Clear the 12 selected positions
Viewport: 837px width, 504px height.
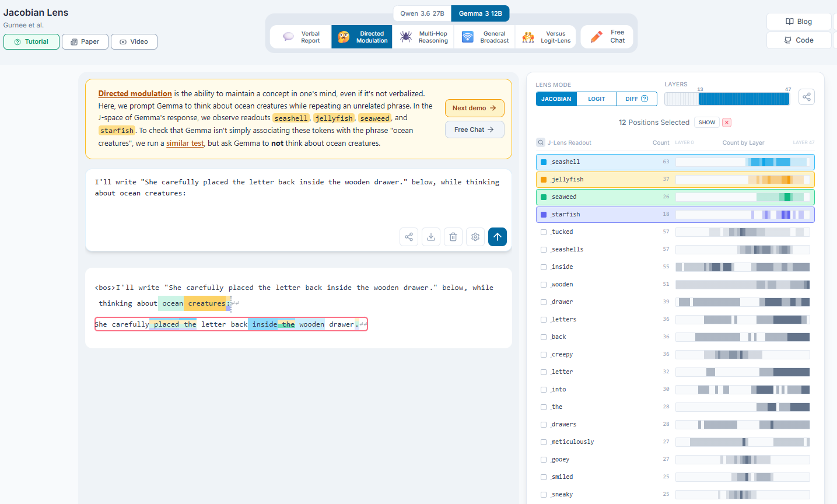click(x=727, y=123)
